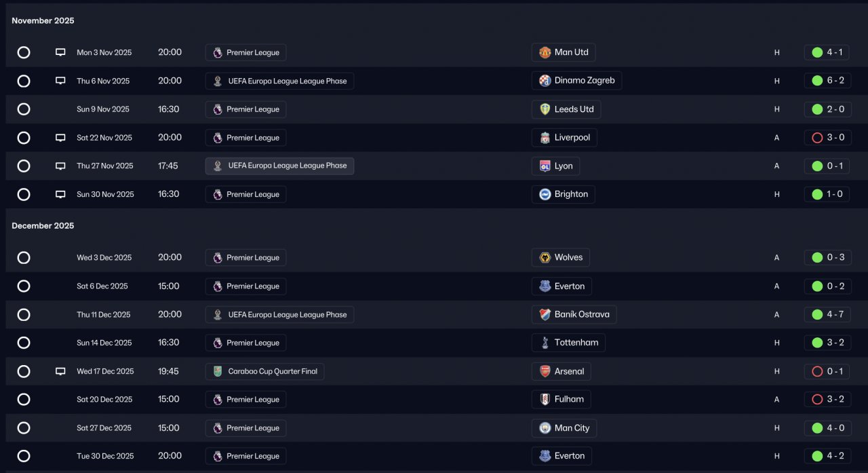Select the circle for the Man Utd fixture
Image resolution: width=868 pixels, height=473 pixels.
pyautogui.click(x=24, y=52)
